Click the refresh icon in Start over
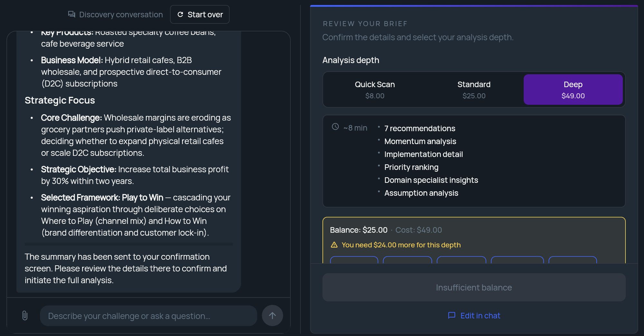Viewport: 644px width, 336px height. click(180, 14)
